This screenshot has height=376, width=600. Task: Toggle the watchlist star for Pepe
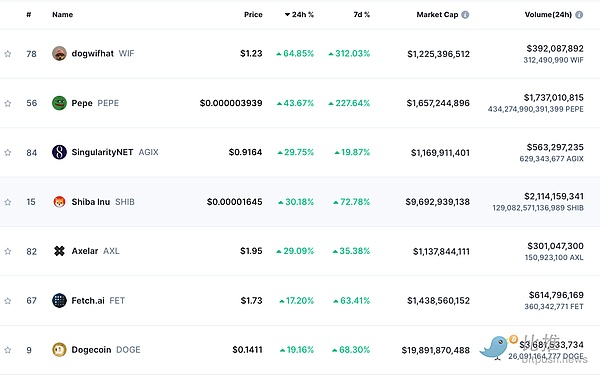(x=8, y=103)
